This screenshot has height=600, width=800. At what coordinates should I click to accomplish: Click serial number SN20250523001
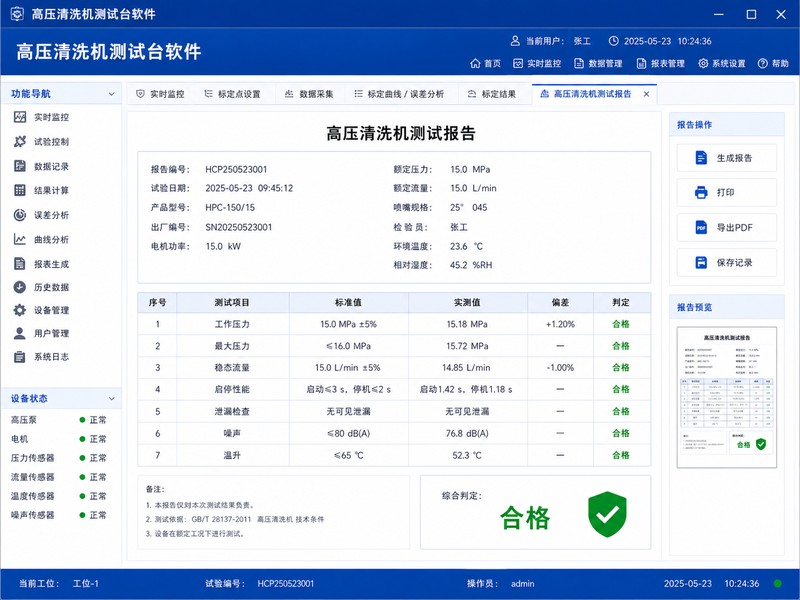click(239, 227)
